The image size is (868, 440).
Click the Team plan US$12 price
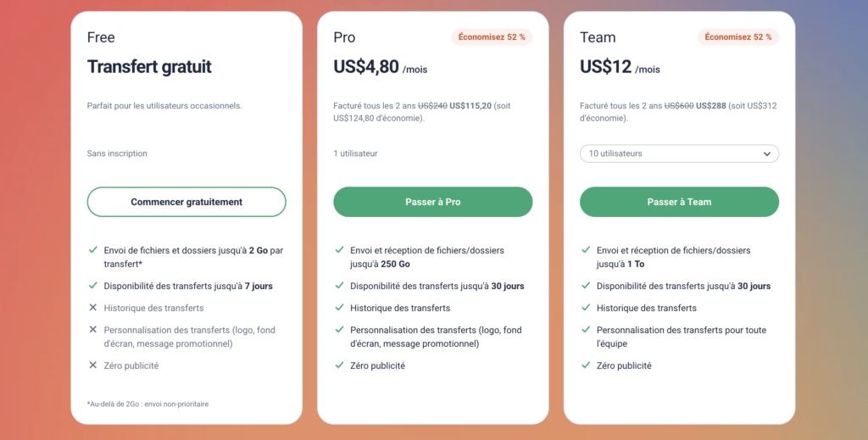(606, 67)
